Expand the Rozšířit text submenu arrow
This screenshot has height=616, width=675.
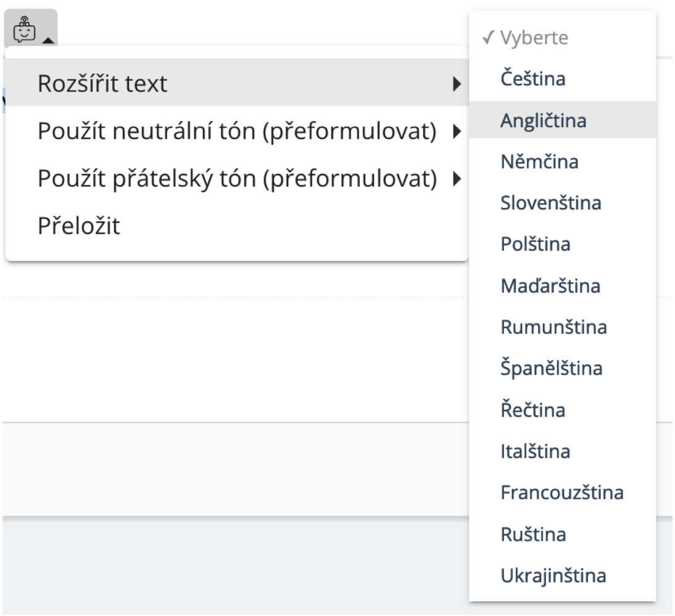457,83
